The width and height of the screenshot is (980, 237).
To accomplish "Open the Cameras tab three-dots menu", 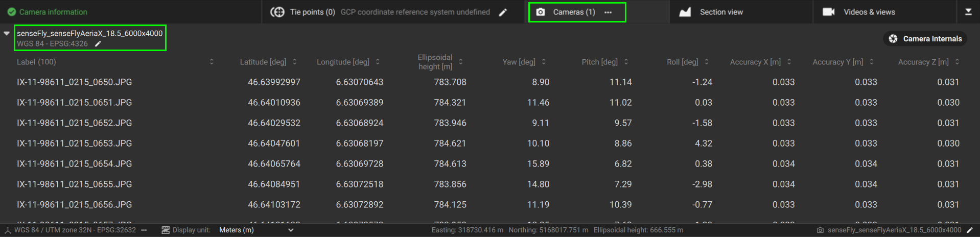I will [x=608, y=12].
